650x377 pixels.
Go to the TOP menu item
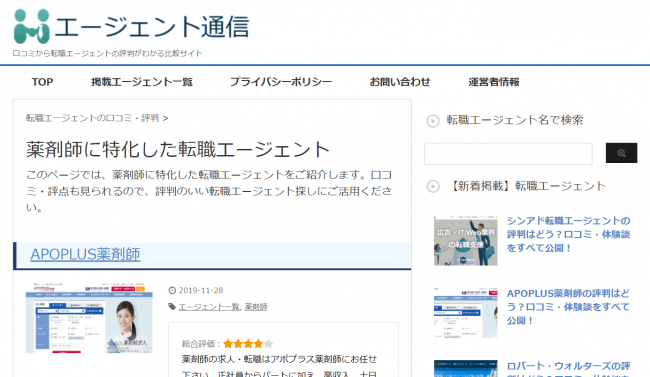tap(42, 82)
